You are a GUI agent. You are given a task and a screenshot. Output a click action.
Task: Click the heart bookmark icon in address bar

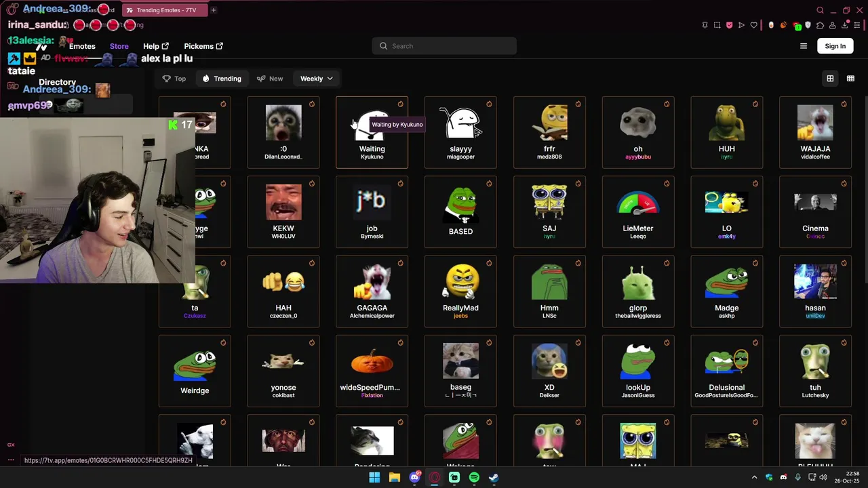(753, 25)
